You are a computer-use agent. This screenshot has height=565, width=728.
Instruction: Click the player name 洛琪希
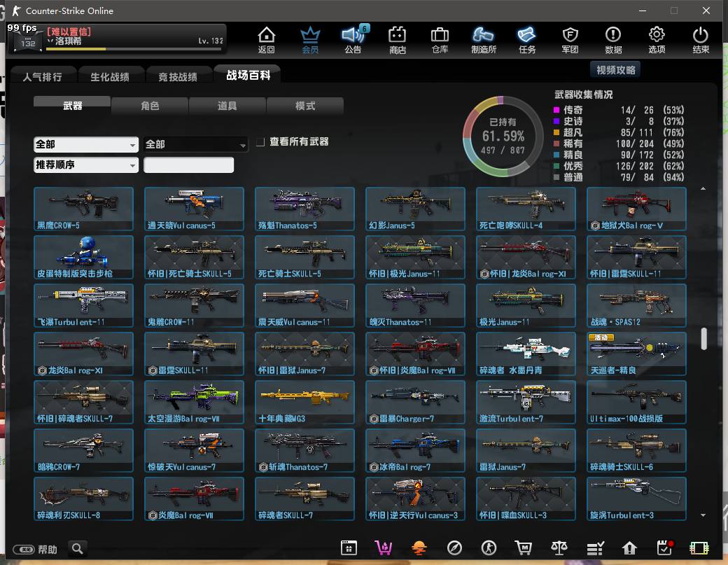69,41
